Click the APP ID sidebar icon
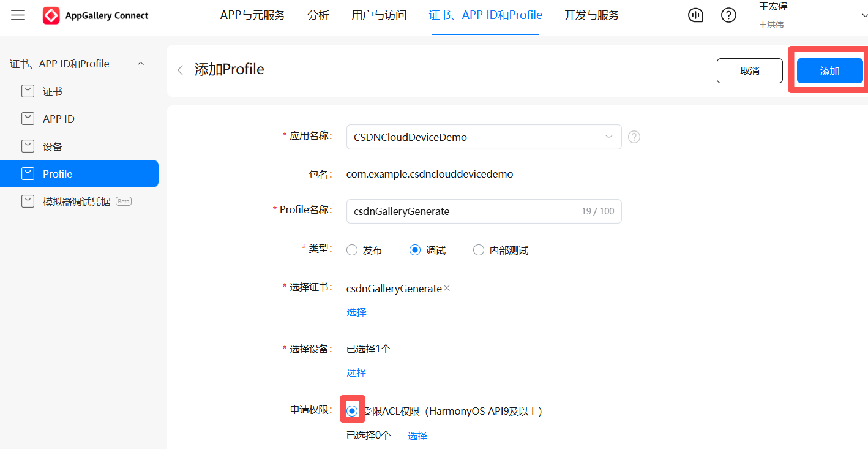 coord(28,119)
